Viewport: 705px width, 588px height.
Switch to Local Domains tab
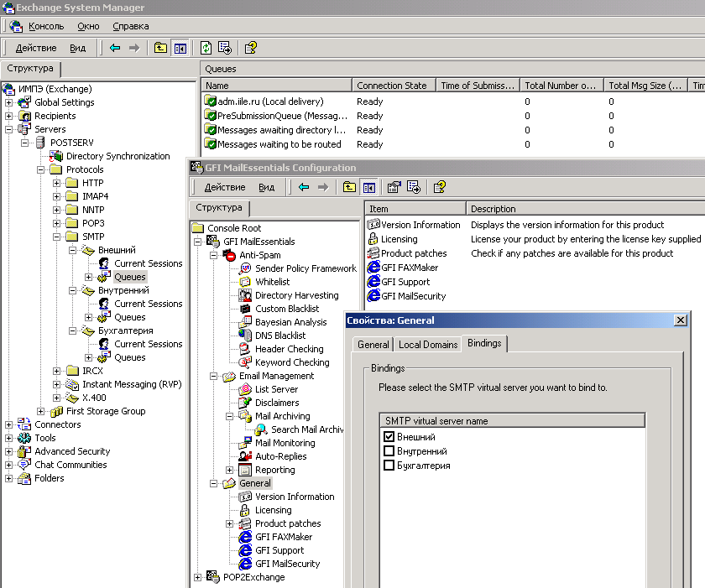pyautogui.click(x=428, y=345)
